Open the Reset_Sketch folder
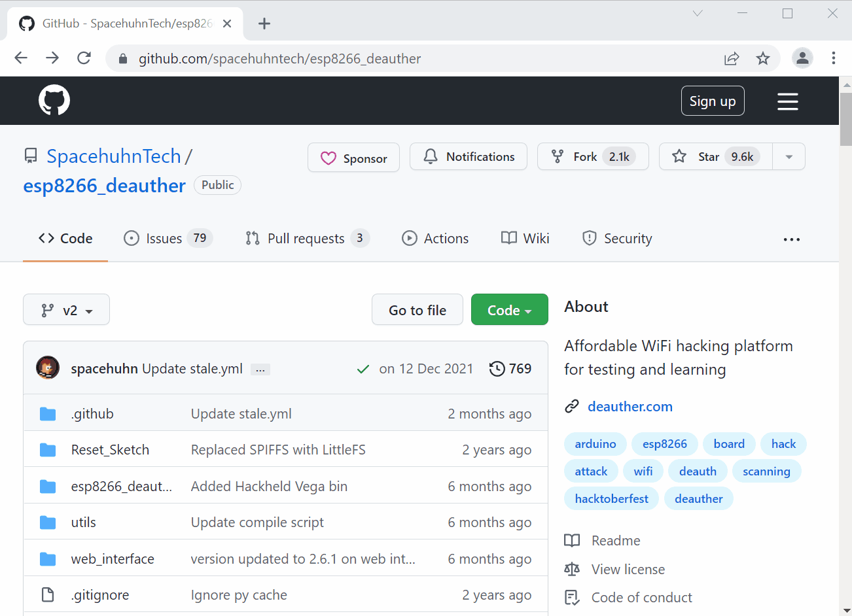The height and width of the screenshot is (616, 852). 110,450
